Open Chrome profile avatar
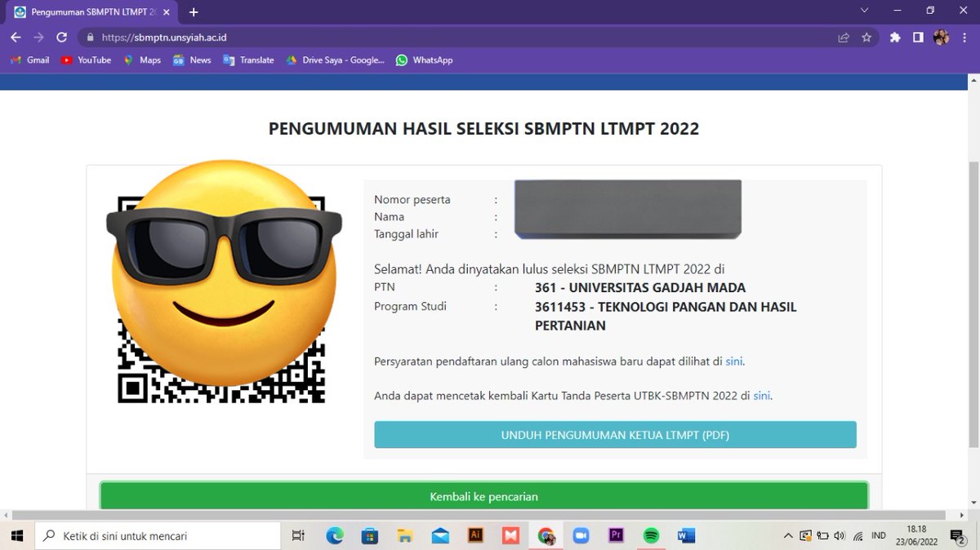 [941, 38]
